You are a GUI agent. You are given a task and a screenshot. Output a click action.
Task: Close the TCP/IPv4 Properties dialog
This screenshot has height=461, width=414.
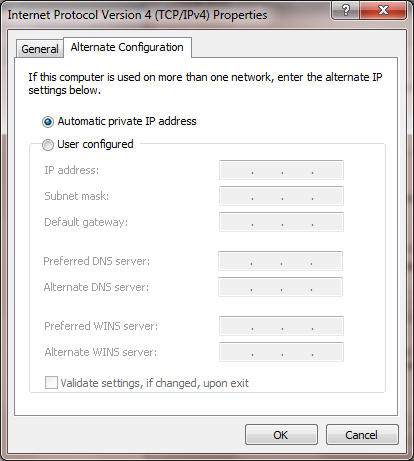click(383, 10)
